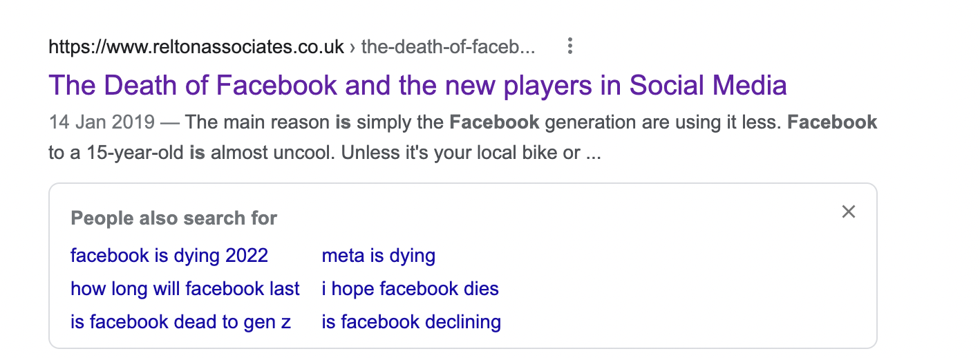Click the the-death-of-faceb... breadcrumb path

pyautogui.click(x=448, y=47)
